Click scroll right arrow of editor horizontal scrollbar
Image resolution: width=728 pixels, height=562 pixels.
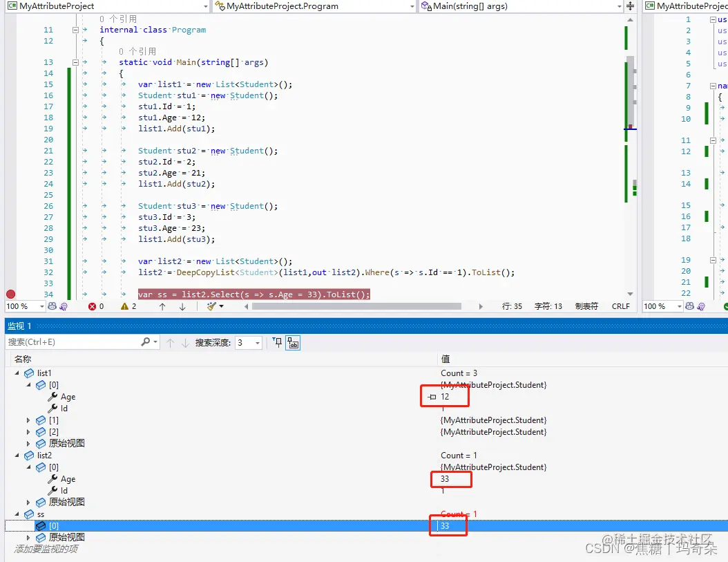[481, 306]
